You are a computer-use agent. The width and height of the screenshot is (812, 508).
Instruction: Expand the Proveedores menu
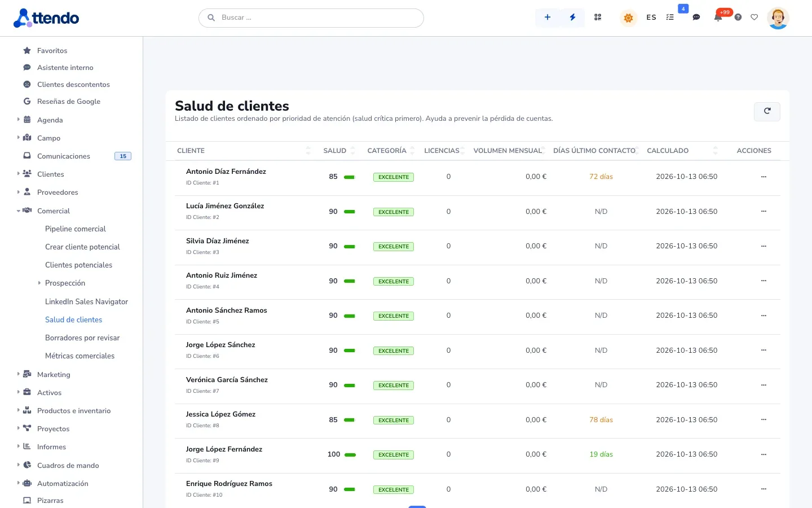pos(58,192)
